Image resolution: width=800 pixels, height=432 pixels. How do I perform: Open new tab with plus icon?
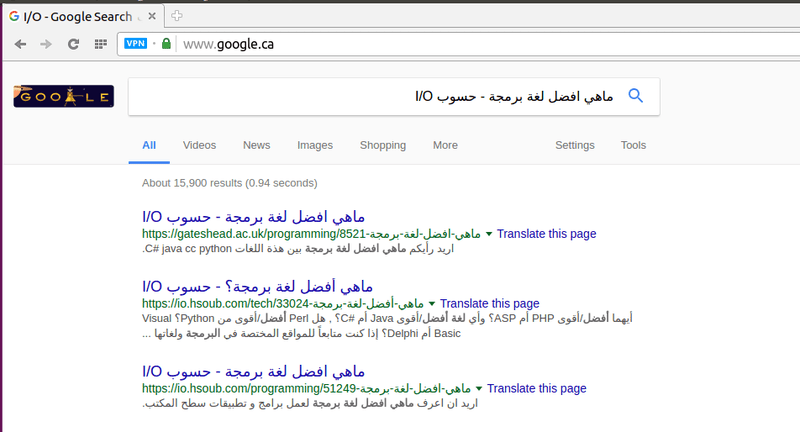click(x=177, y=16)
